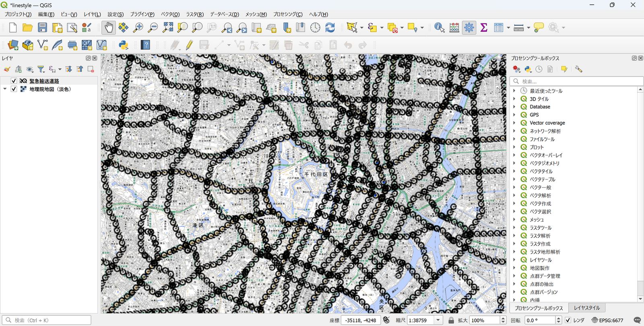The height and width of the screenshot is (326, 644).
Task: Click Zoom Full extent icon
Action: (x=168, y=27)
